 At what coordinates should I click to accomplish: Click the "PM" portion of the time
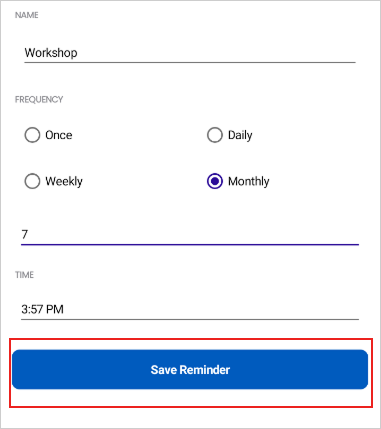55,309
